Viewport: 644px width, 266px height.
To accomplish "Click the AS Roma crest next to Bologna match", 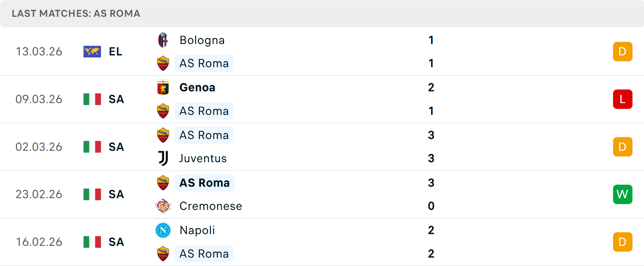I will click(163, 63).
